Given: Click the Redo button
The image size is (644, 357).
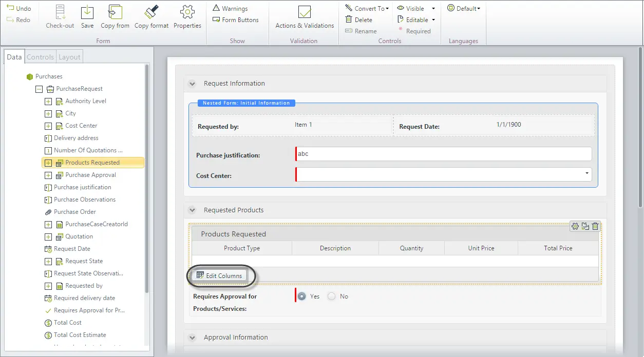Looking at the screenshot, I should (x=18, y=20).
